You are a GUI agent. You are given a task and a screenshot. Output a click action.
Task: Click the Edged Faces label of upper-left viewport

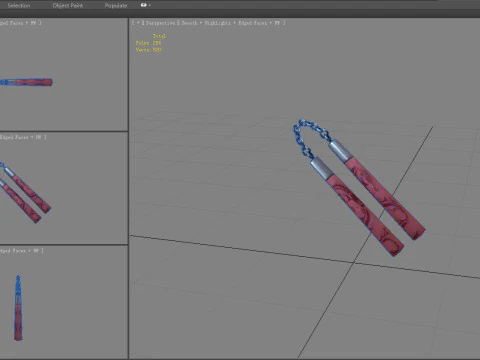(12, 23)
